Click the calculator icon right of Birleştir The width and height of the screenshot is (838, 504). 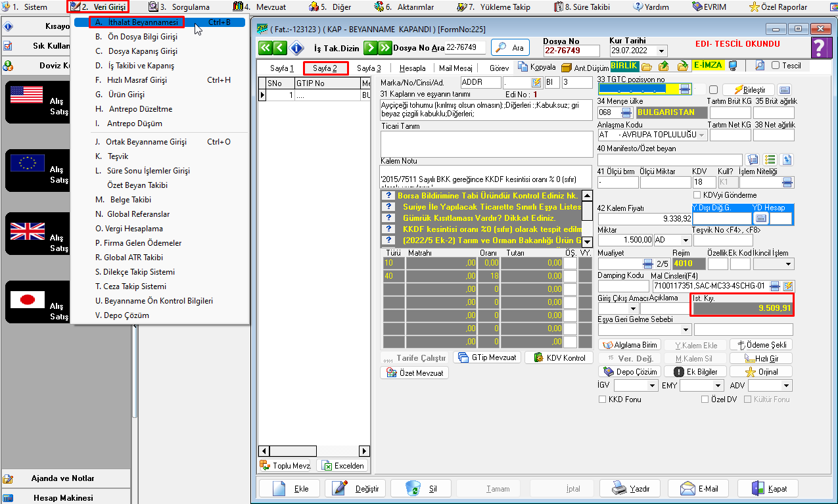click(785, 89)
